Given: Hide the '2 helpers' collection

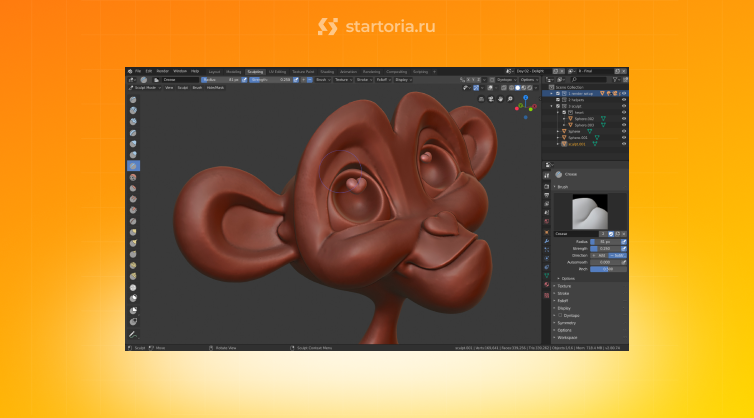Looking at the screenshot, I should [x=624, y=100].
